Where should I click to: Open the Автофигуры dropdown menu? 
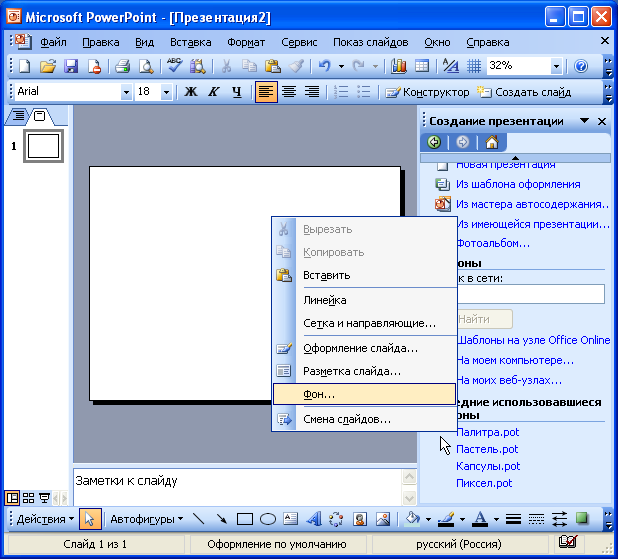tap(146, 519)
